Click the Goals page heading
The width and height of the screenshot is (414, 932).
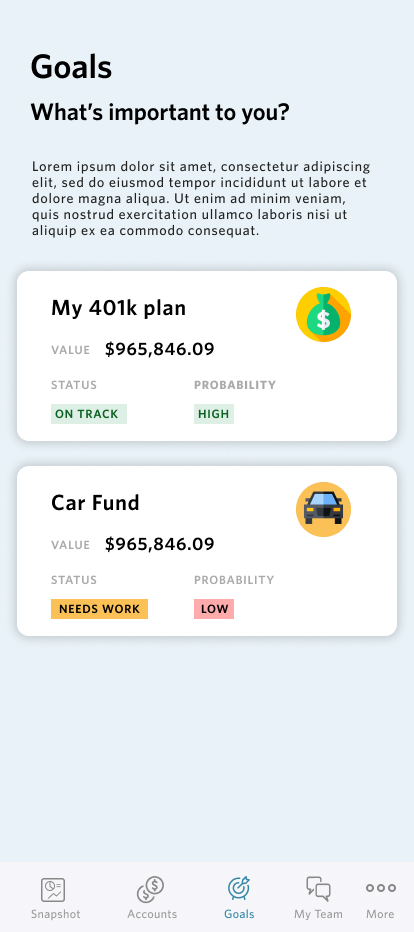[x=71, y=67]
